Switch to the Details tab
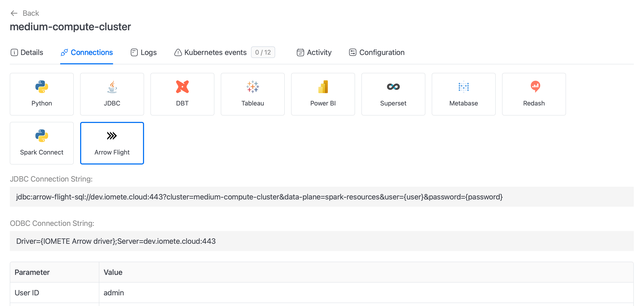The width and height of the screenshot is (644, 306). click(27, 52)
